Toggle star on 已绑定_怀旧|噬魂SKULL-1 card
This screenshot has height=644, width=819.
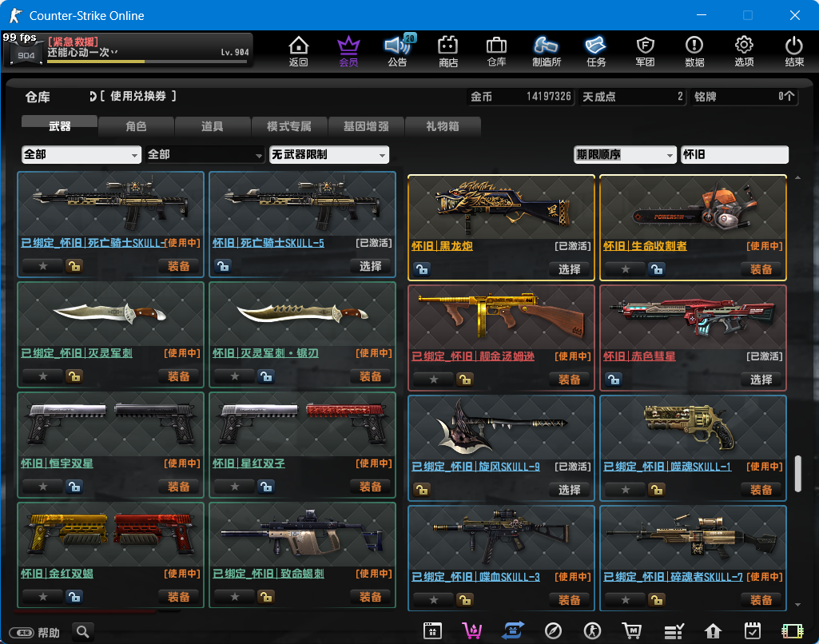(x=625, y=490)
